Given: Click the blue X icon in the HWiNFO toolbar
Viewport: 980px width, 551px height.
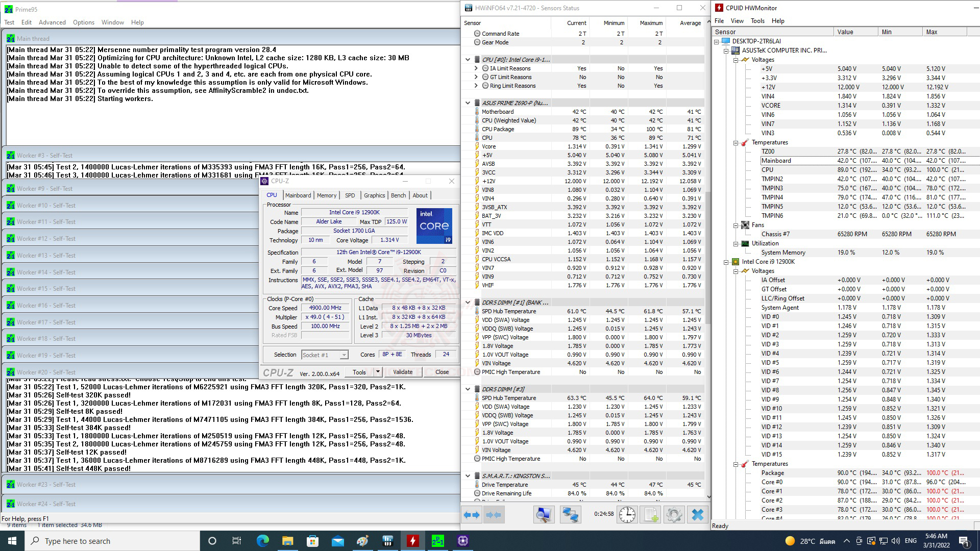Looking at the screenshot, I should (x=697, y=515).
